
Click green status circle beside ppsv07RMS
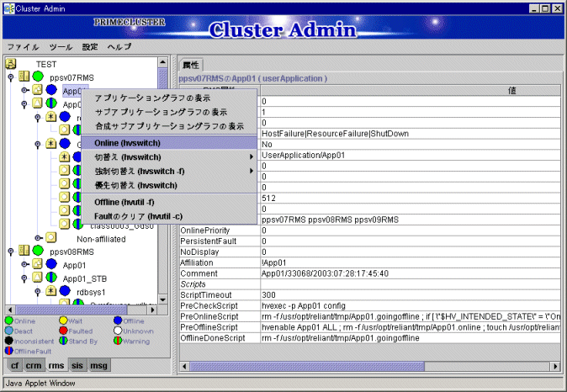pos(38,77)
